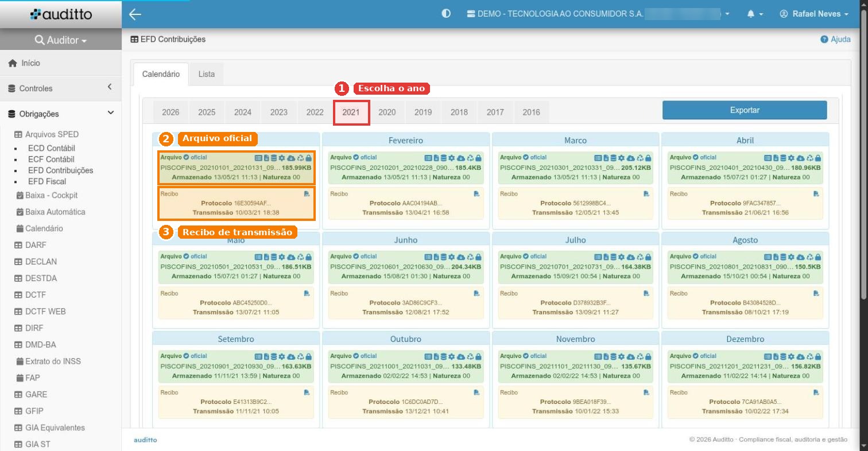Click the gear icon in Marco file
Image resolution: width=868 pixels, height=451 pixels.
click(x=621, y=157)
